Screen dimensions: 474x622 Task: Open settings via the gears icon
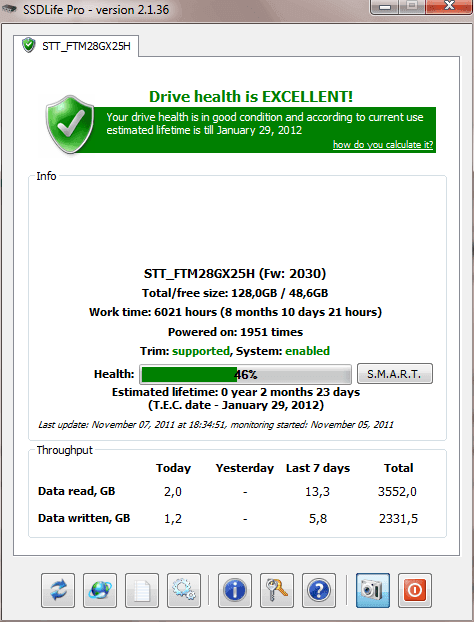coord(184,590)
